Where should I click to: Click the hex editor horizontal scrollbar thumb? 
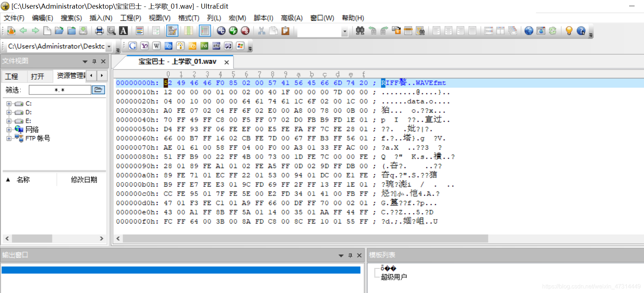305,238
